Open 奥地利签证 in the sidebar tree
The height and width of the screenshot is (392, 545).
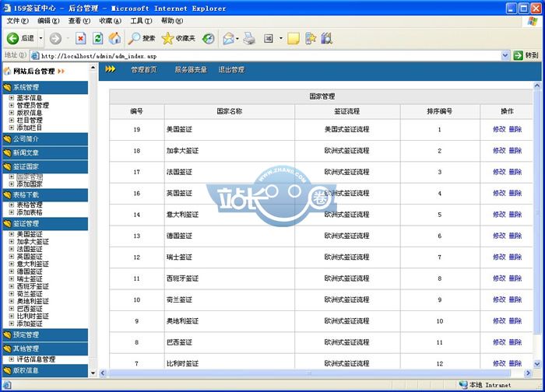point(33,301)
